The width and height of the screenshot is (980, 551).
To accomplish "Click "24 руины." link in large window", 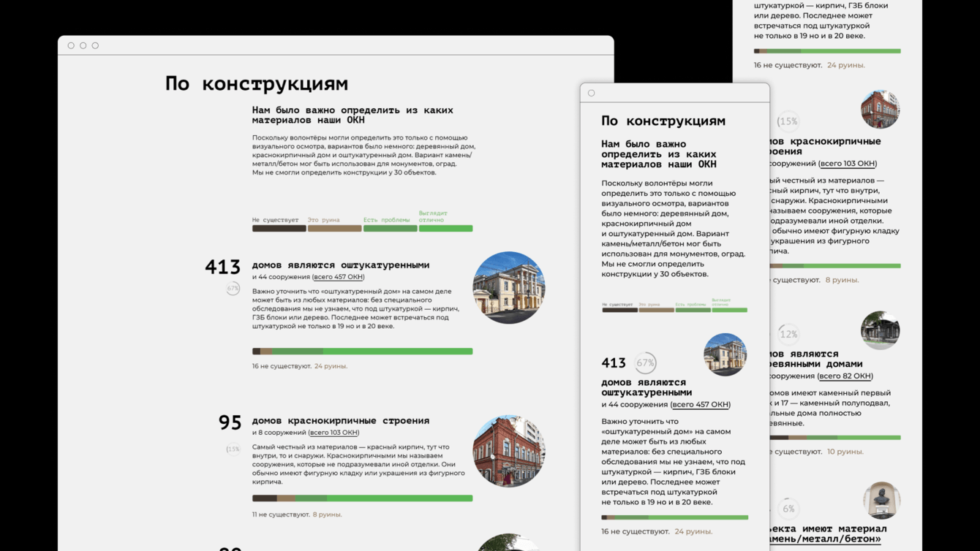I will [x=331, y=366].
